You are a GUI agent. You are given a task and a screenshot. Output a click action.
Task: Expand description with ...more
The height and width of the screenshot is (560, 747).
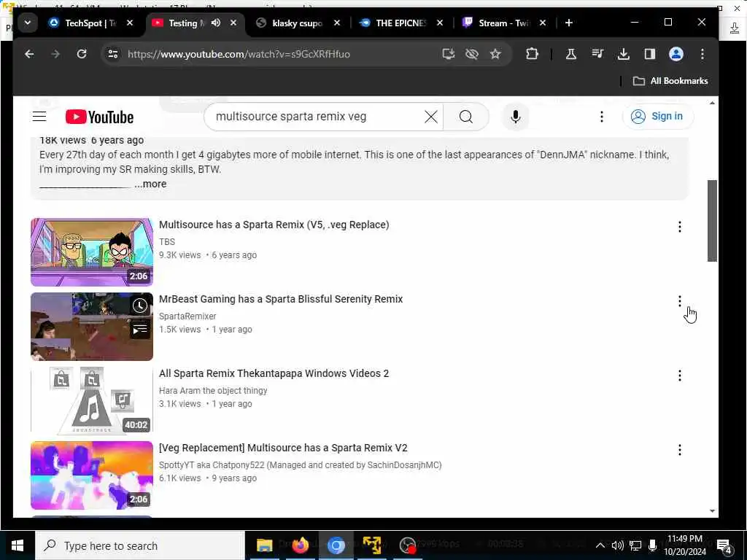[150, 184]
